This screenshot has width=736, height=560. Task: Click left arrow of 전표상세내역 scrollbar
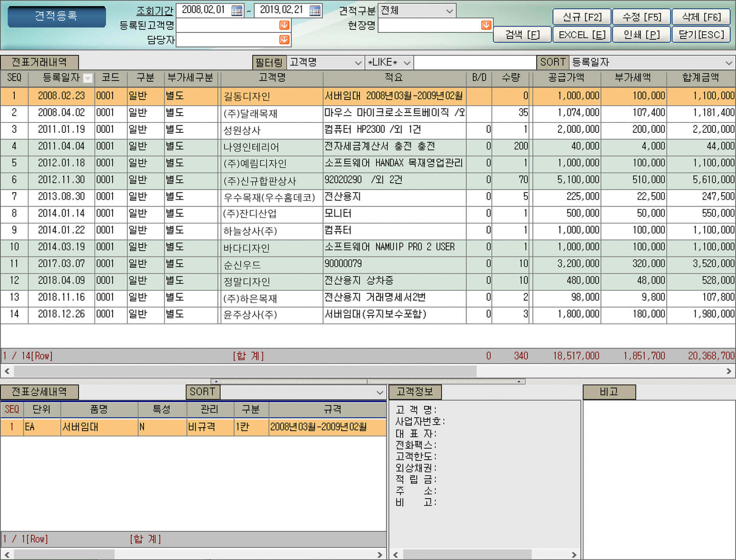pos(7,554)
